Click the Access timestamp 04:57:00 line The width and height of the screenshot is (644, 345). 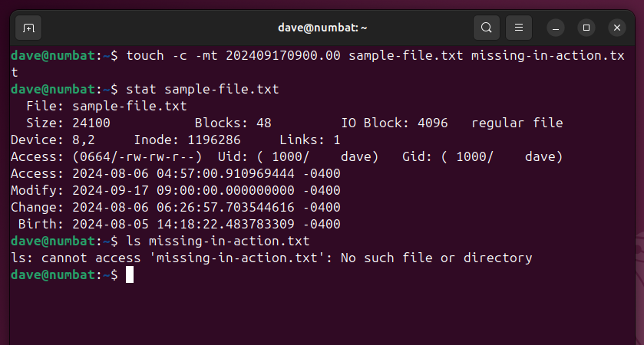[x=175, y=173]
